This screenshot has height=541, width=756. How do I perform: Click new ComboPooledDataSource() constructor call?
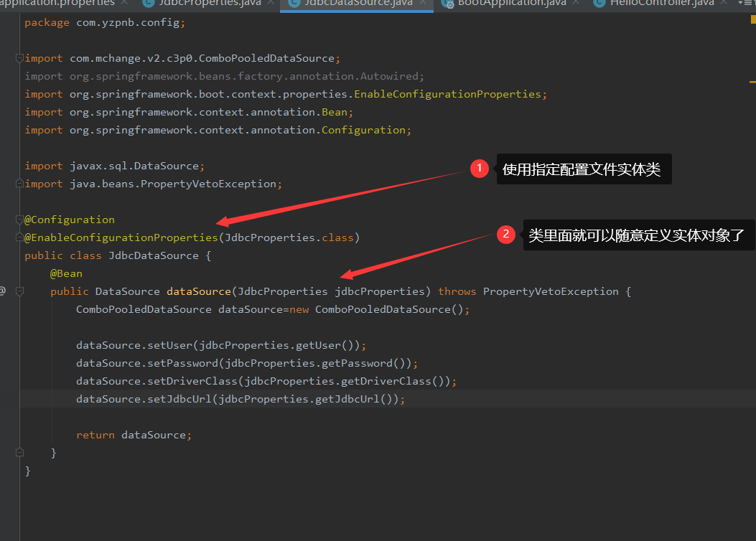pyautogui.click(x=376, y=309)
